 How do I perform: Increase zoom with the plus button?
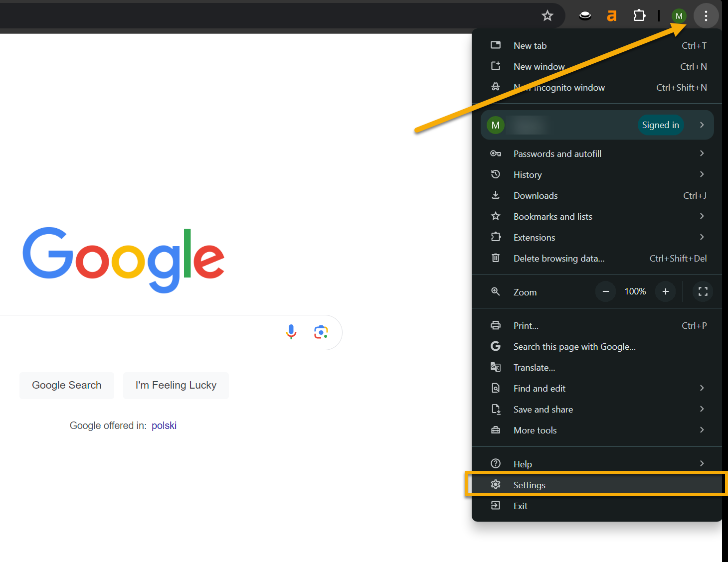[666, 291]
